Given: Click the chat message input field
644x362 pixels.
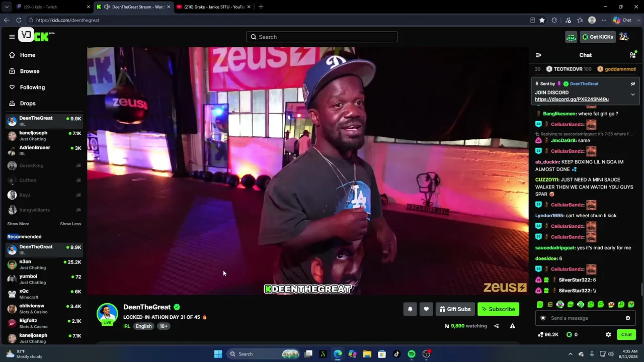Looking at the screenshot, I should (x=585, y=318).
